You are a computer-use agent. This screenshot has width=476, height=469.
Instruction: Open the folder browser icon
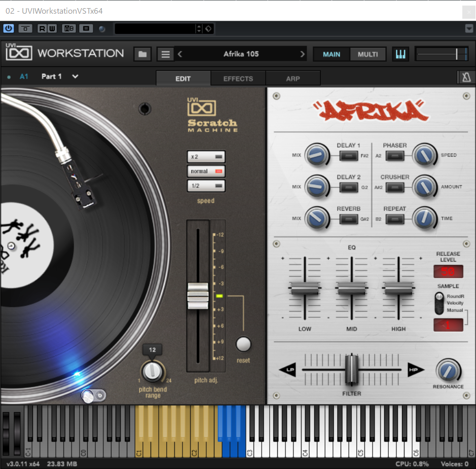(x=142, y=54)
